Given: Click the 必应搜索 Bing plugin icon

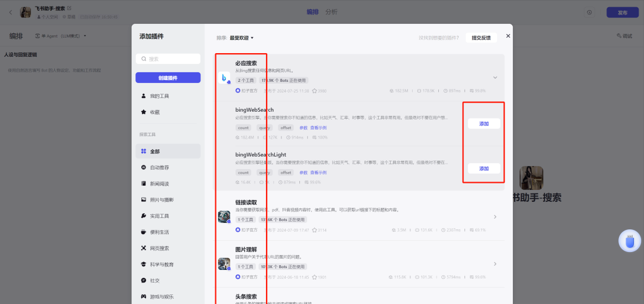Looking at the screenshot, I should coord(224,78).
